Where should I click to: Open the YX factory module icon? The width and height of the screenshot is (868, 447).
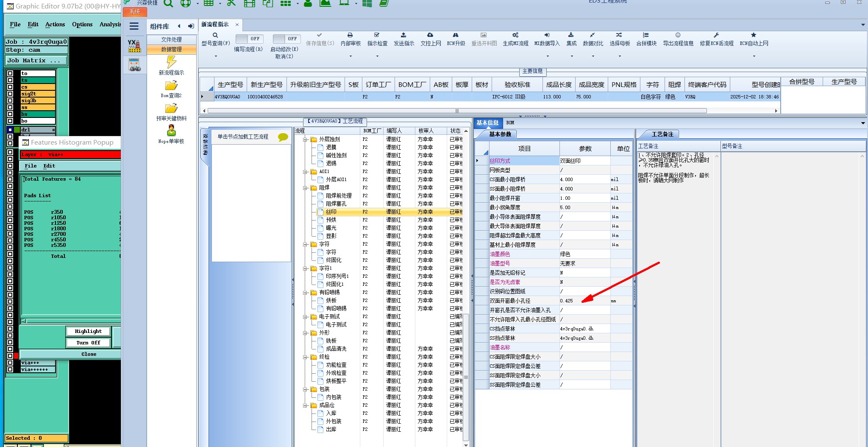134,46
